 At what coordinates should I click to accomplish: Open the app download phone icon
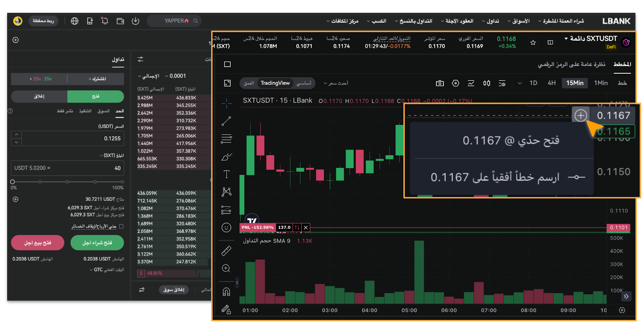coord(90,21)
